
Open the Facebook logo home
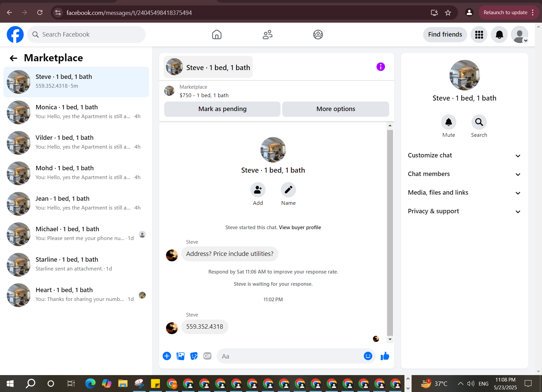pyautogui.click(x=15, y=35)
